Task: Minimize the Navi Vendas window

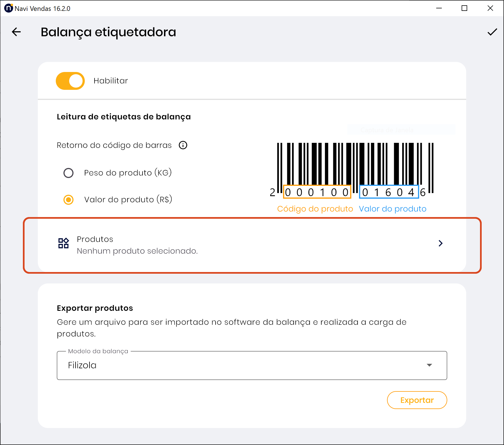Action: (x=439, y=8)
